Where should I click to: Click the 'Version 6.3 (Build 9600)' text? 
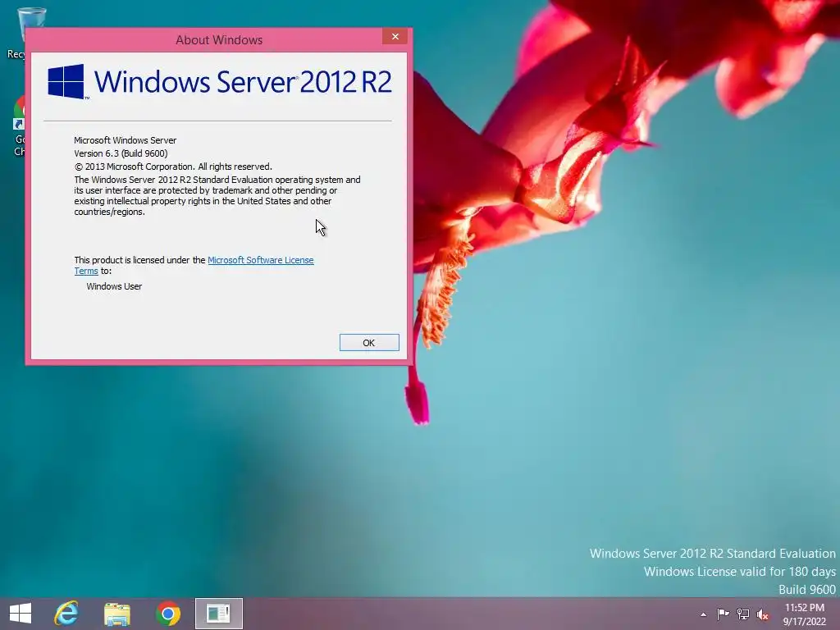tap(121, 153)
